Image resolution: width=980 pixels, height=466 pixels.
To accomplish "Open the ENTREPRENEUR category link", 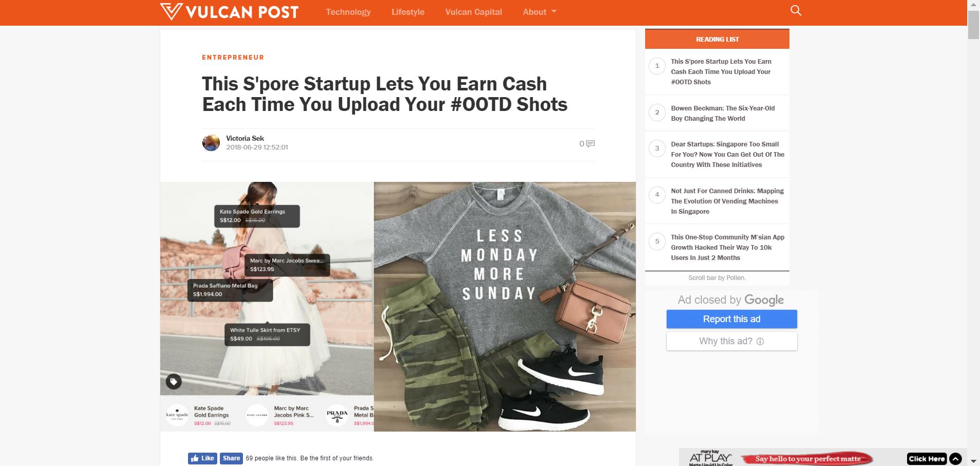I will [x=233, y=58].
